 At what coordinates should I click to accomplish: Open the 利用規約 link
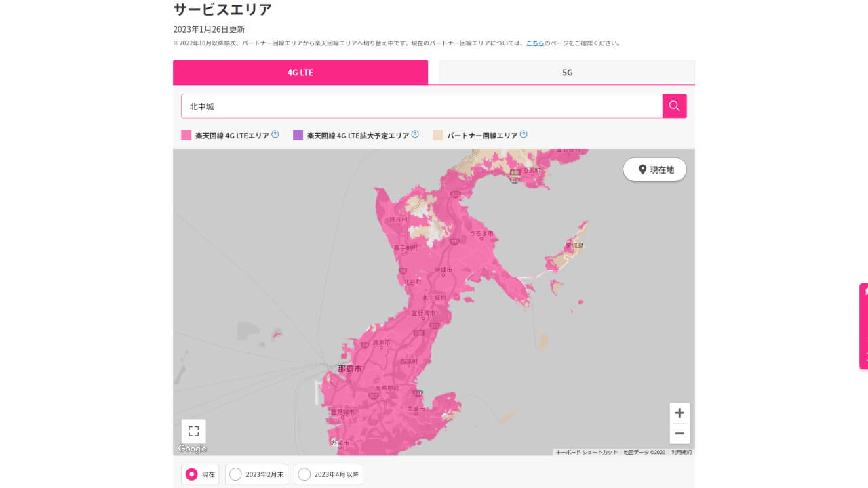(x=681, y=451)
